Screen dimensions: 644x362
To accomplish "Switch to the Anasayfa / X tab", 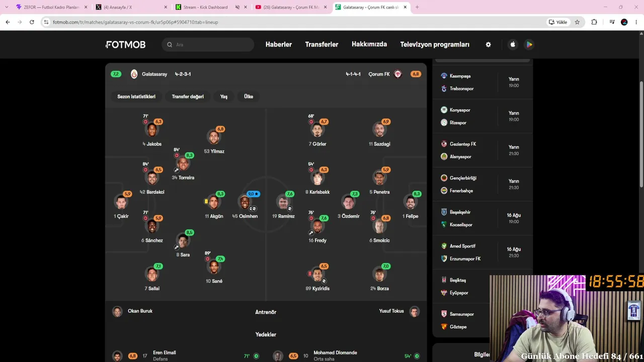I will tap(132, 8).
